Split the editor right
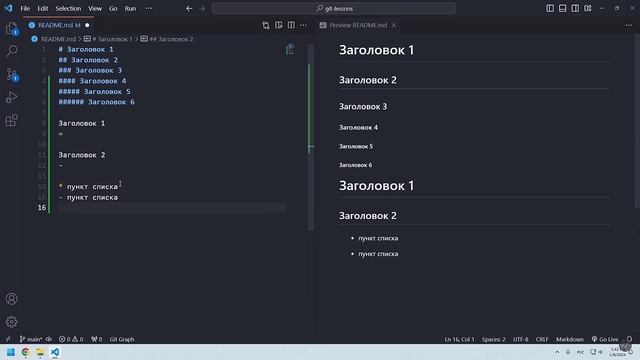This screenshot has height=360, width=640. pyautogui.click(x=291, y=25)
